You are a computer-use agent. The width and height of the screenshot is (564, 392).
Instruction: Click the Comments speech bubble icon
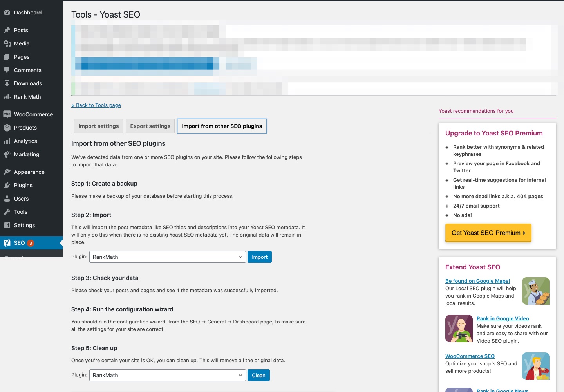(7, 70)
